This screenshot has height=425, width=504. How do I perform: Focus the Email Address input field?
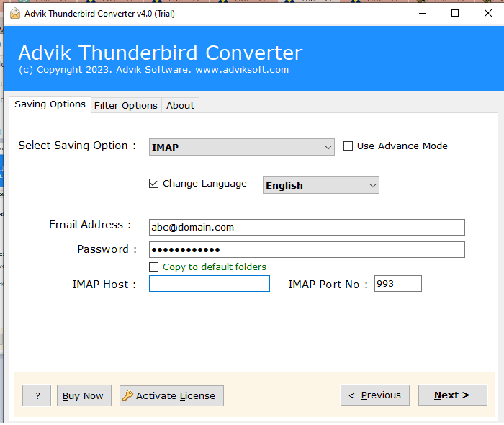click(307, 228)
